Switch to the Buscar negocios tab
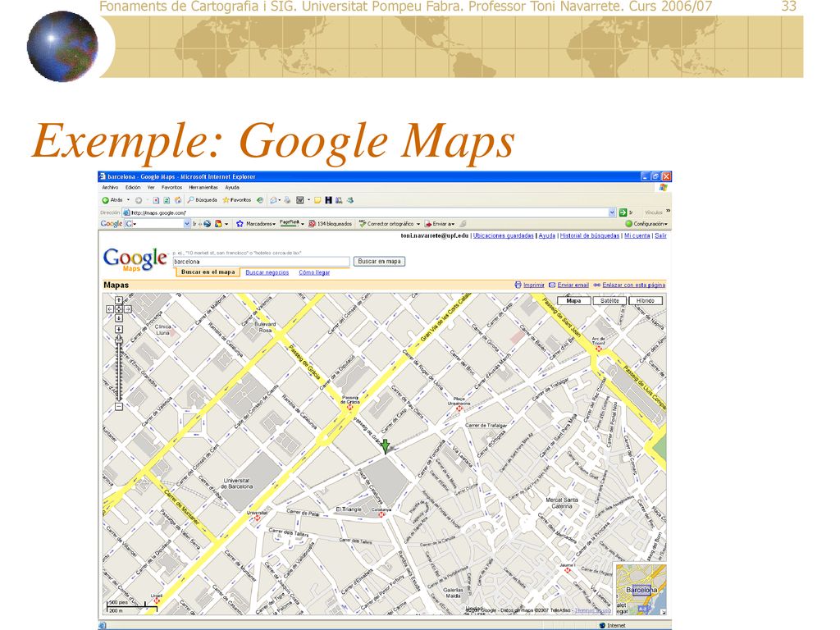 (267, 272)
